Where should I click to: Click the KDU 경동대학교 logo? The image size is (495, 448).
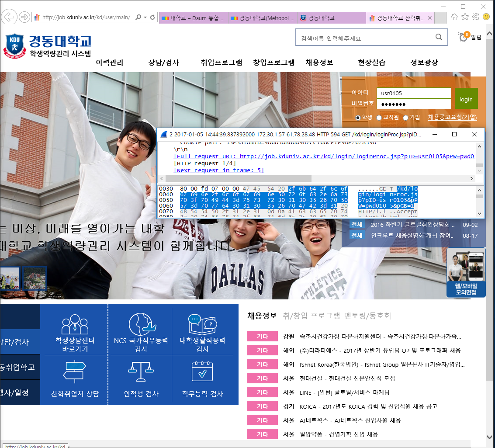coord(48,46)
